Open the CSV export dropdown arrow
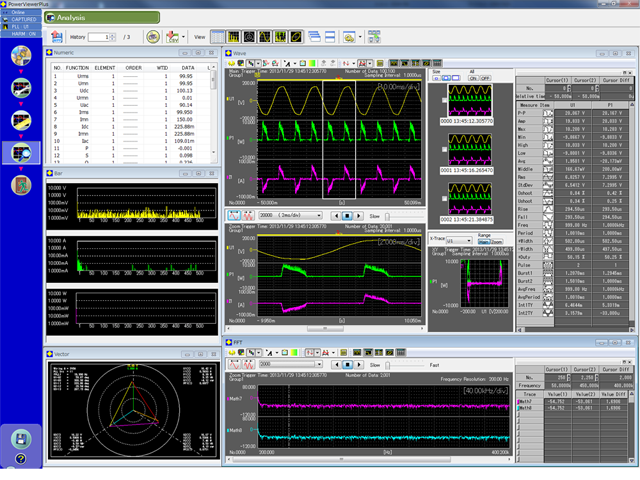This screenshot has height=480, width=640. [183, 37]
